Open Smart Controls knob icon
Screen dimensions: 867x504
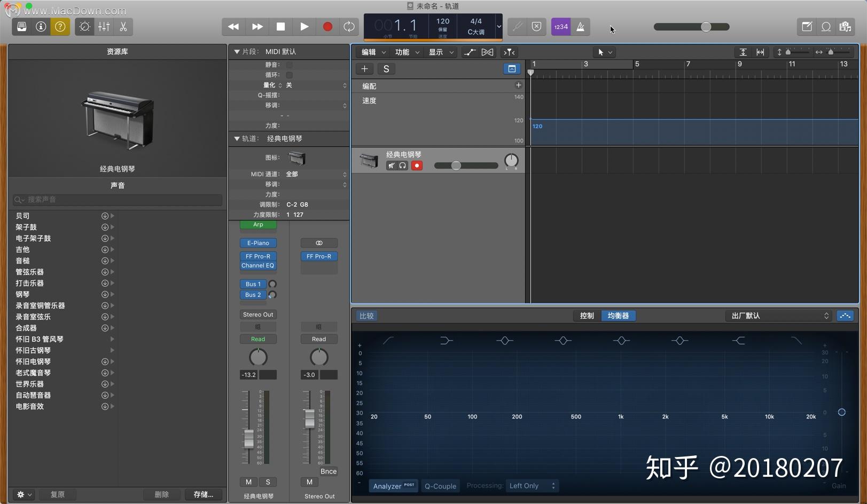click(x=84, y=27)
